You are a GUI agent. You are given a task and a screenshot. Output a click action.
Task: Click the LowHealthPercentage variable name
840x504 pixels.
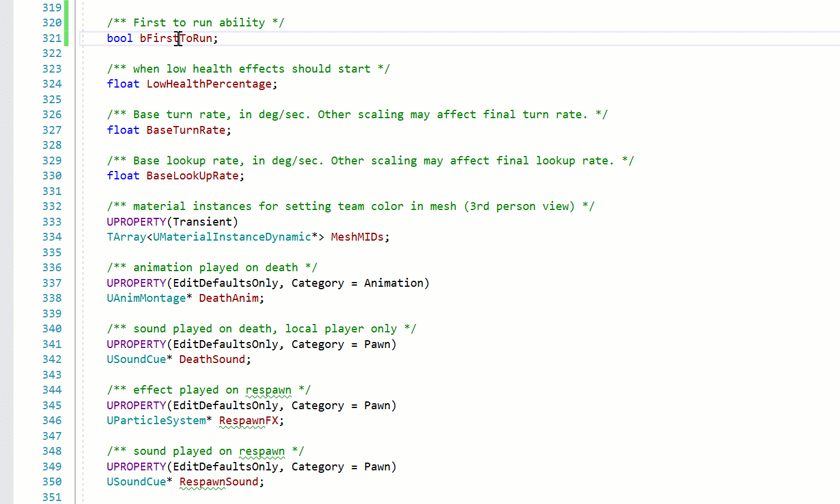pyautogui.click(x=209, y=83)
